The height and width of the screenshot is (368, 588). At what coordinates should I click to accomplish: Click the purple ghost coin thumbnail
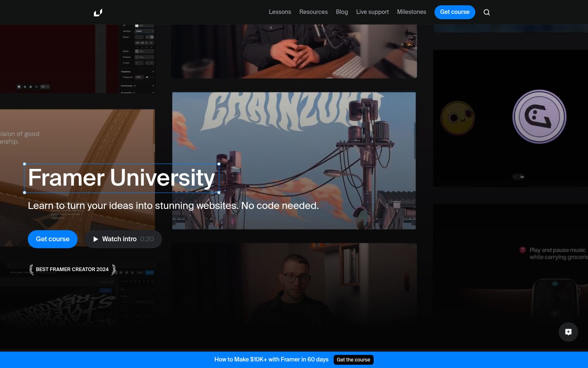(x=539, y=117)
